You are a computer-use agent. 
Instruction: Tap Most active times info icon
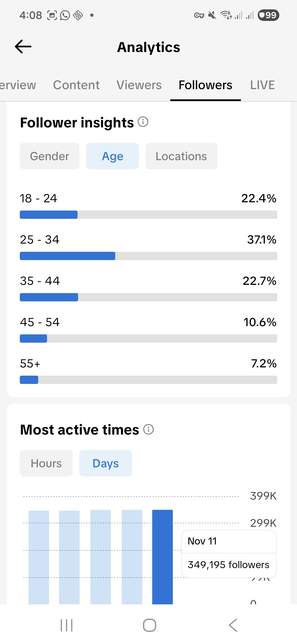tap(148, 429)
